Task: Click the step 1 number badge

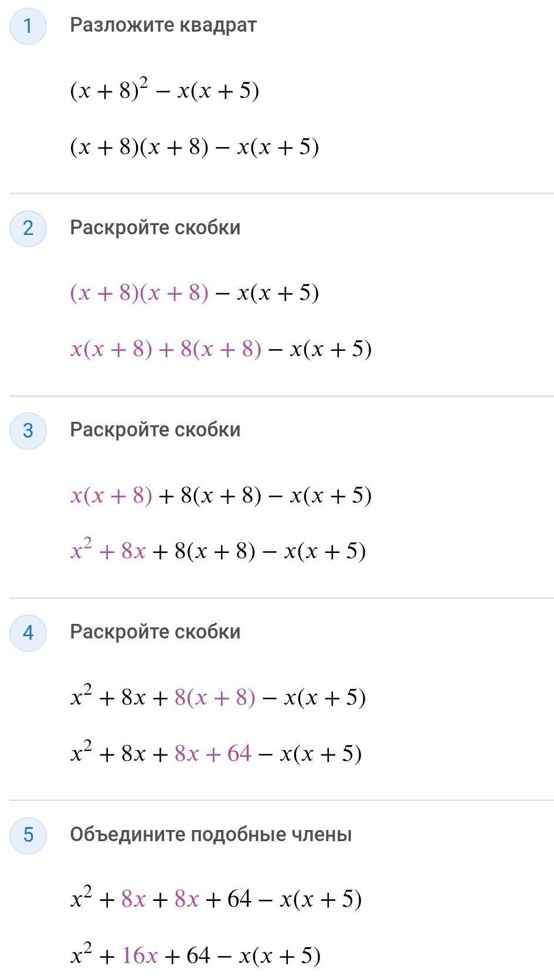Action: pyautogui.click(x=28, y=26)
